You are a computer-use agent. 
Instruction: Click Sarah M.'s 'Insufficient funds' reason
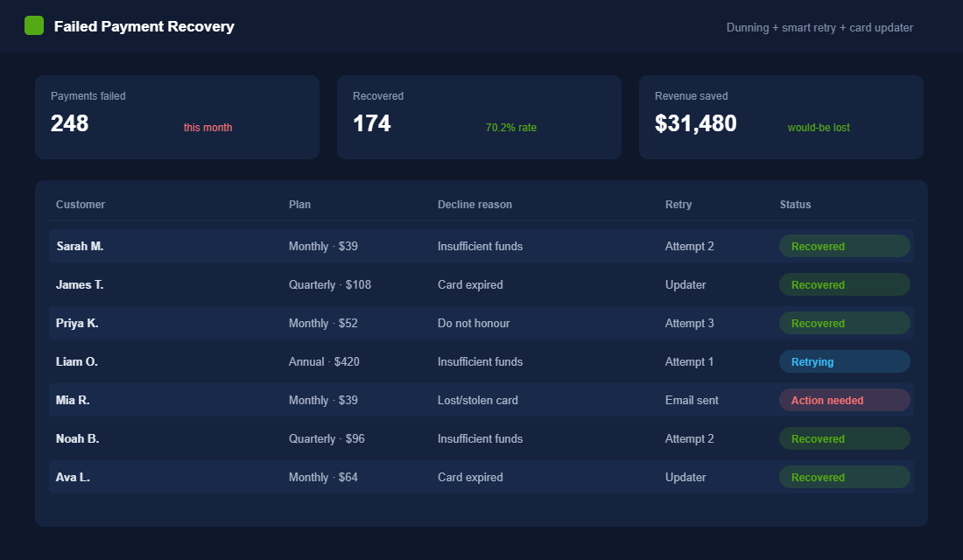(481, 246)
